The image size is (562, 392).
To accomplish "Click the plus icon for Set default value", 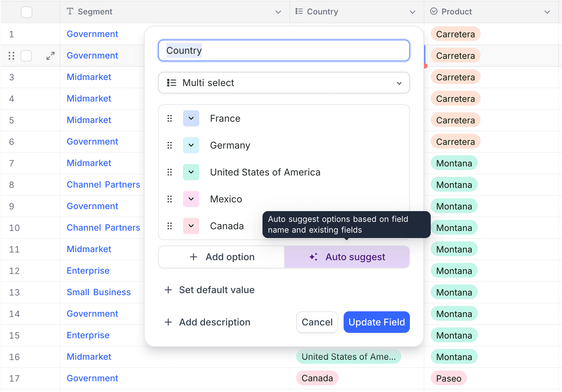I will (168, 290).
